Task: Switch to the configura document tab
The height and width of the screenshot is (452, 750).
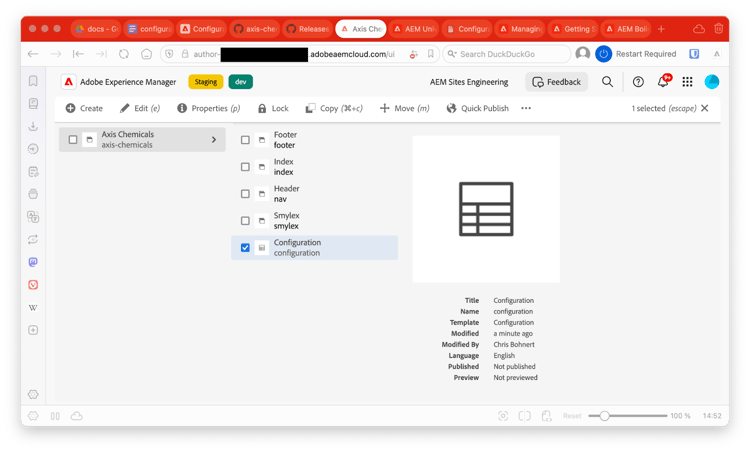Action: (x=149, y=29)
